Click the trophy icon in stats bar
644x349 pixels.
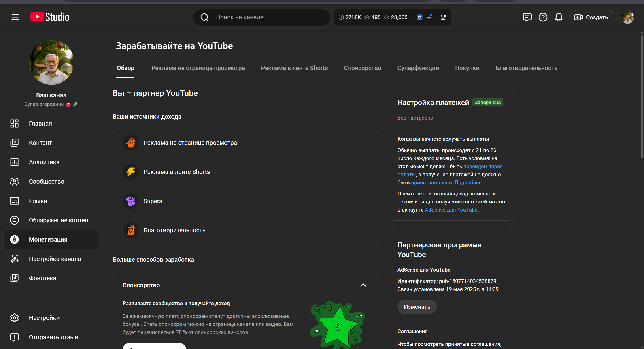point(443,17)
